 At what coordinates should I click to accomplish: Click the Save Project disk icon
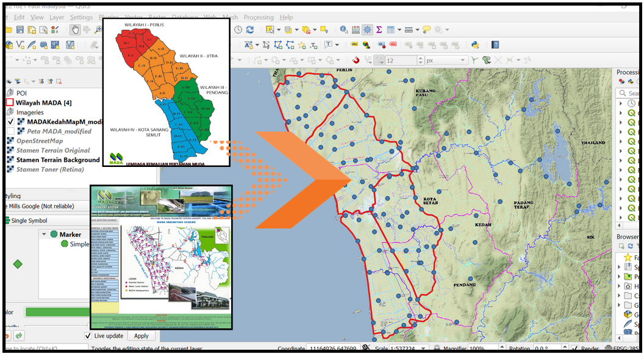[20, 29]
